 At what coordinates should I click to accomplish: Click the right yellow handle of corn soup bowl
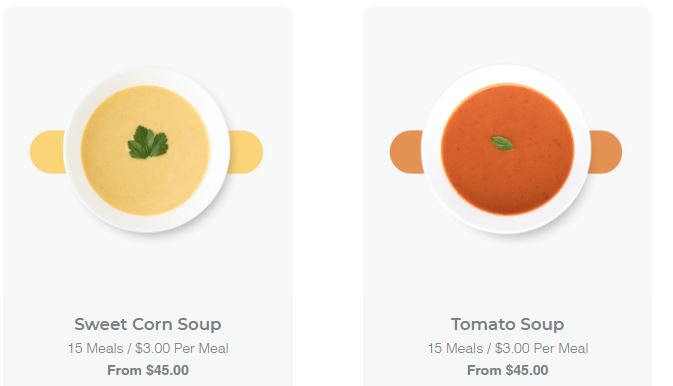click(246, 152)
